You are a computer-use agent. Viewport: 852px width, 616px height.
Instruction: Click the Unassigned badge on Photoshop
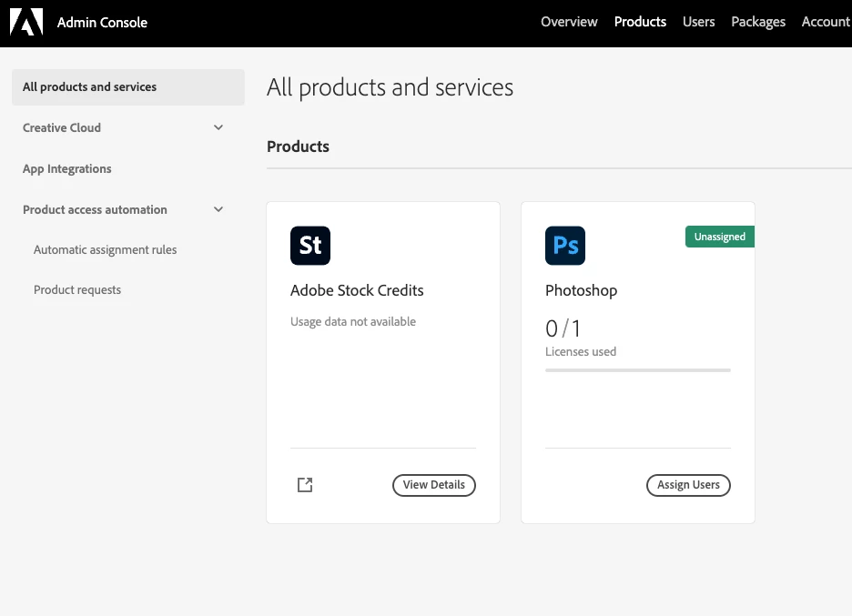pyautogui.click(x=719, y=237)
